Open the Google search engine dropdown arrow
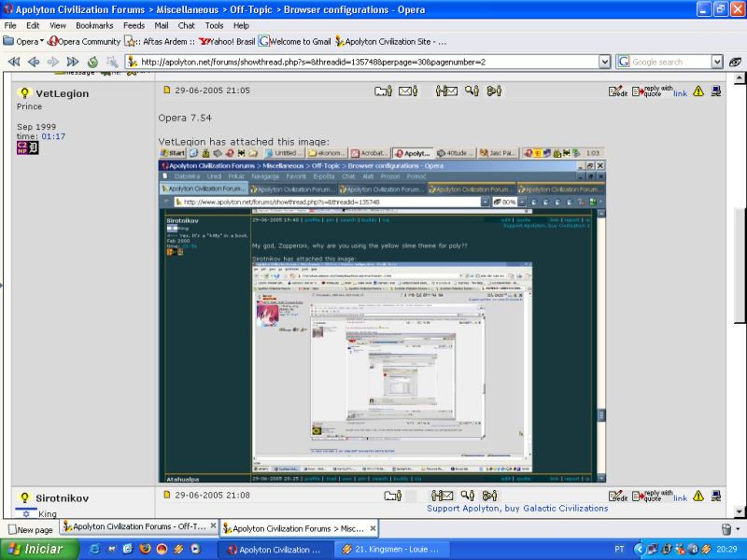The width and height of the screenshot is (747, 560). tap(717, 62)
